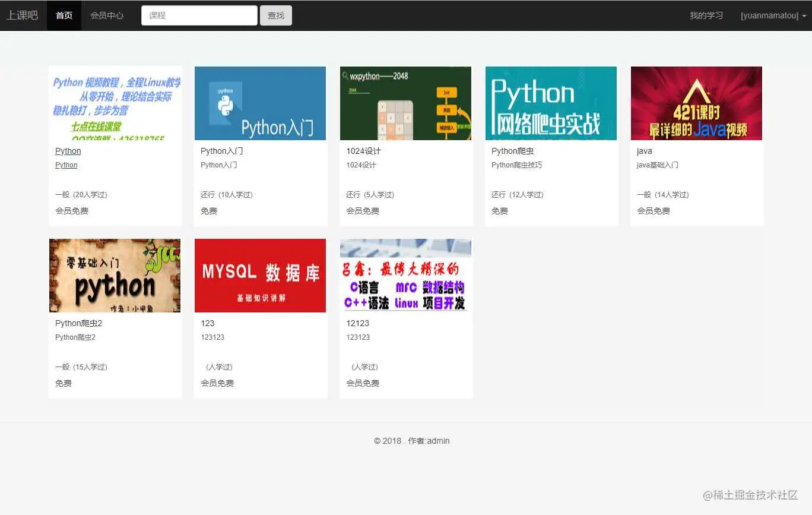The height and width of the screenshot is (515, 812).
Task: Click the java基础入门 description text
Action: pos(657,165)
